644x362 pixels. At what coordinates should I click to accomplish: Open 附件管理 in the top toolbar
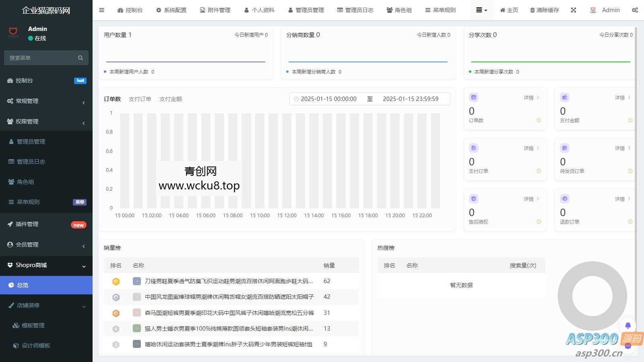click(x=215, y=10)
